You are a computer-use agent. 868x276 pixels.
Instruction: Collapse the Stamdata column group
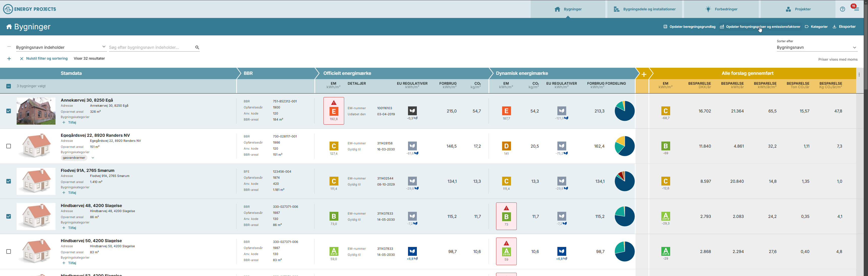pos(118,73)
